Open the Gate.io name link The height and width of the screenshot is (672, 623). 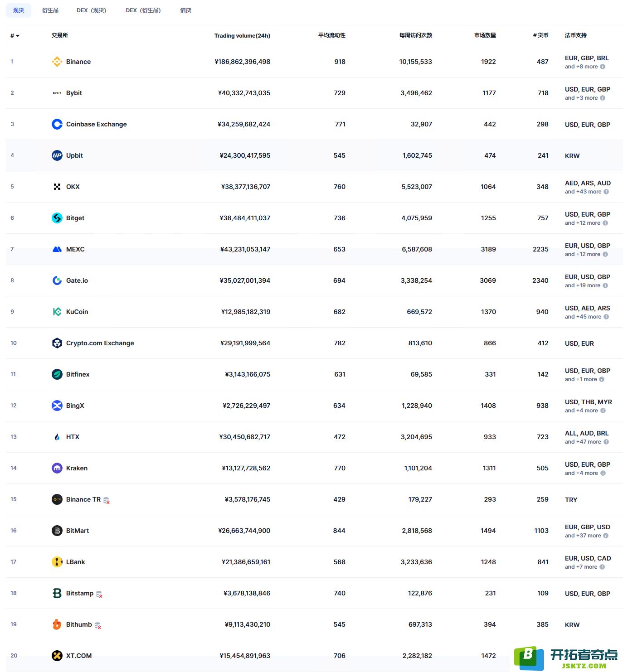[77, 280]
